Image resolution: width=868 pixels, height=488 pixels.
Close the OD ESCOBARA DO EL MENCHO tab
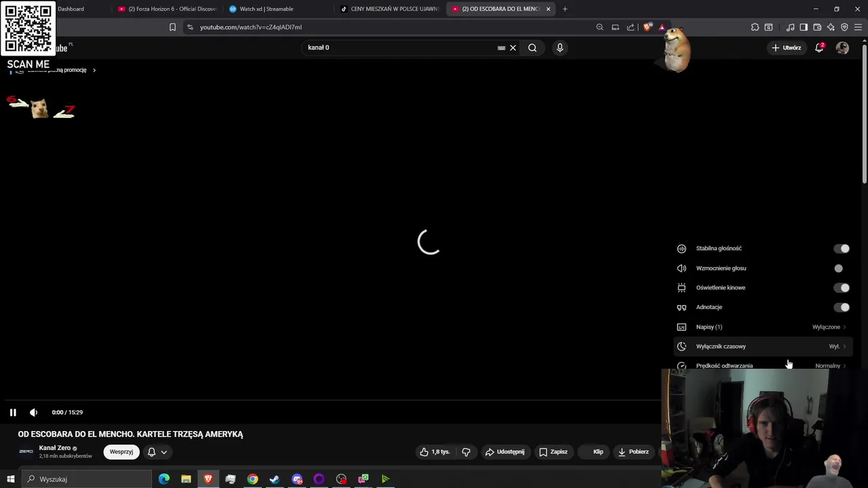click(548, 9)
